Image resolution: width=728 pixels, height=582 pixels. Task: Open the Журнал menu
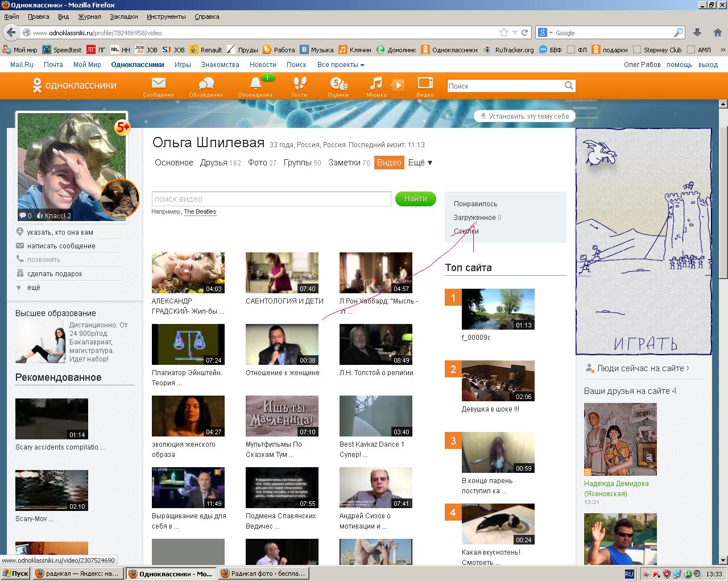(89, 16)
